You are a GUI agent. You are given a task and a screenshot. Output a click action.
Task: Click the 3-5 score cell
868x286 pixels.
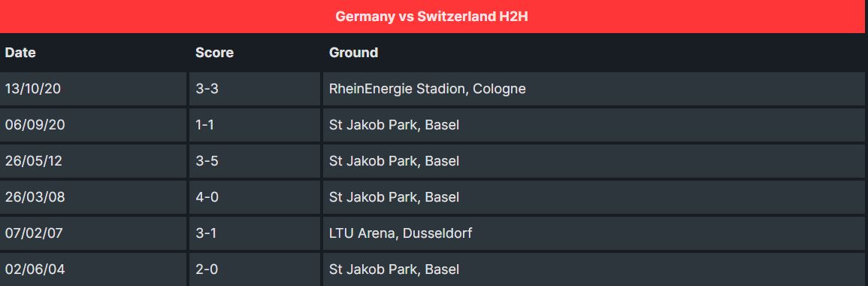click(x=255, y=161)
